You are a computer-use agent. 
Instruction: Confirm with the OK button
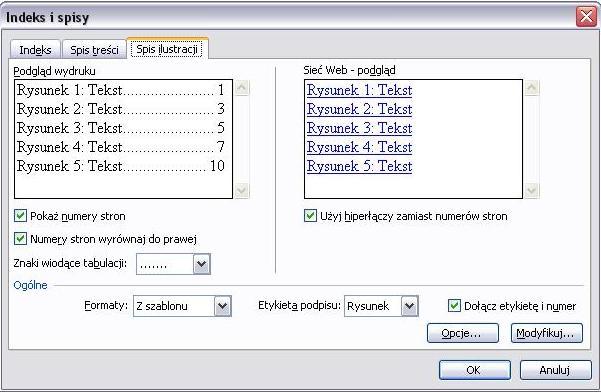475,370
